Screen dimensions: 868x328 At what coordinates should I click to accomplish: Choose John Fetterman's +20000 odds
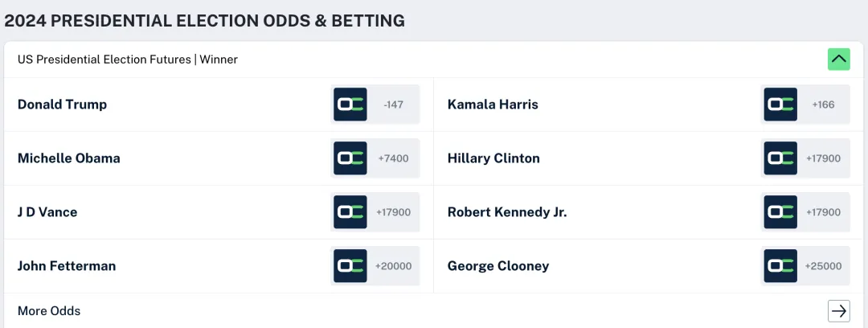pos(394,266)
